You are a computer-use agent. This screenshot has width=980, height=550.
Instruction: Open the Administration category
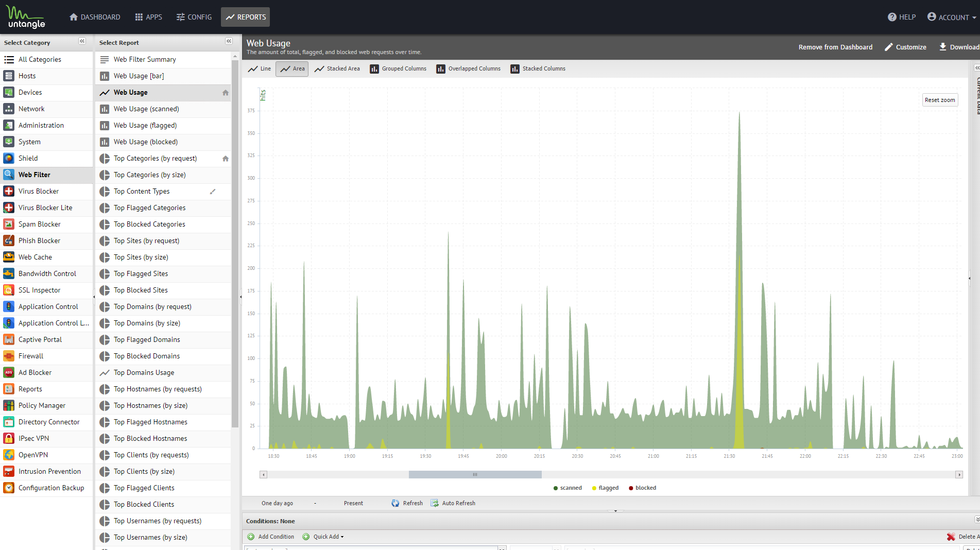[x=46, y=125]
